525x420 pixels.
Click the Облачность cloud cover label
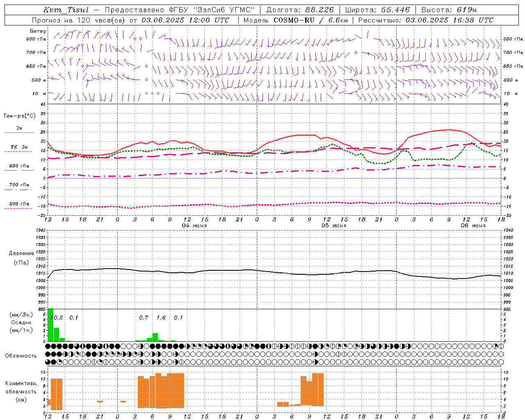tap(21, 356)
